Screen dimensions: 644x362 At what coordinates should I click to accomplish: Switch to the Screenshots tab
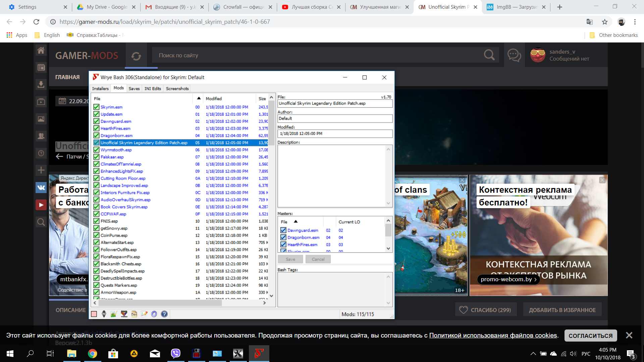[177, 88]
